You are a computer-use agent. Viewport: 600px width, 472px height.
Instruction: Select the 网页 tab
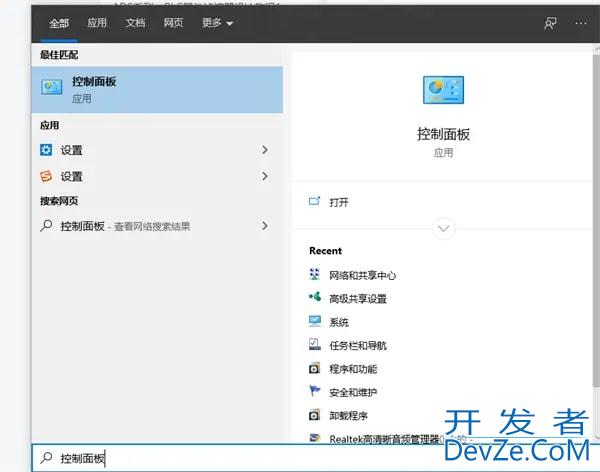(173, 23)
